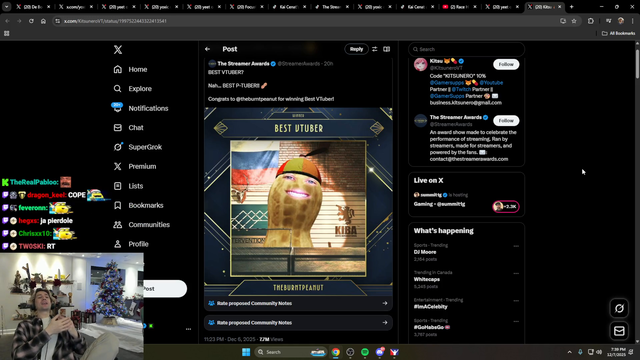This screenshot has height=360, width=640.
Task: Open more options for Whitecaps trend
Action: 516,273
